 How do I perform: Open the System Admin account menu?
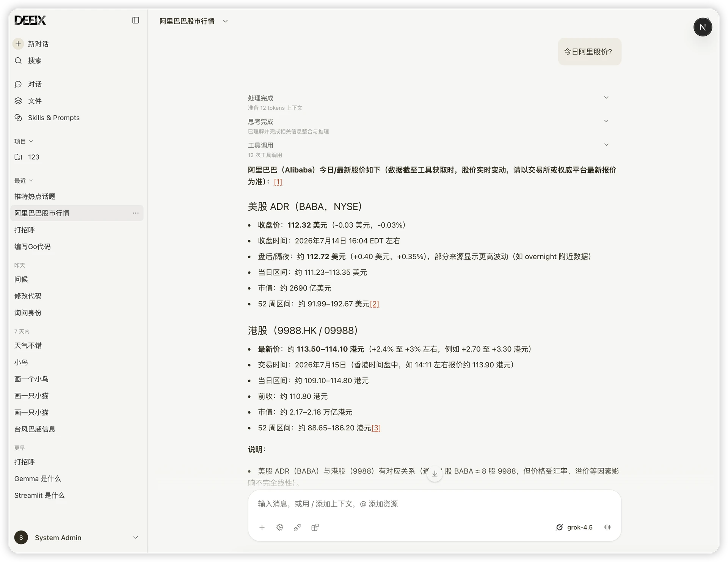tap(76, 537)
